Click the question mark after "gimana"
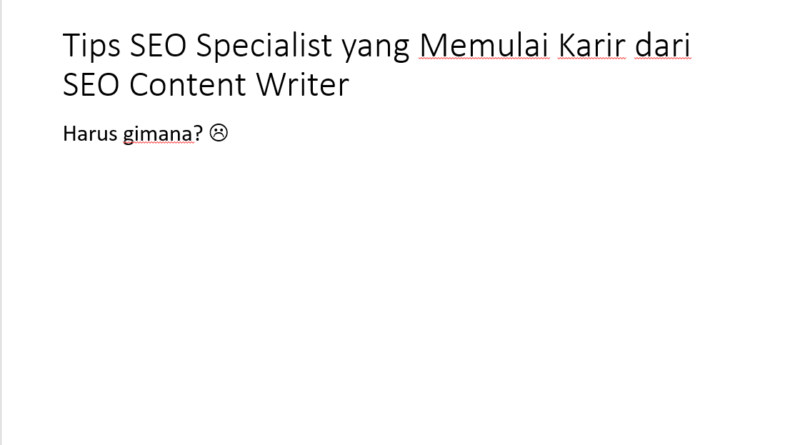 coord(200,134)
